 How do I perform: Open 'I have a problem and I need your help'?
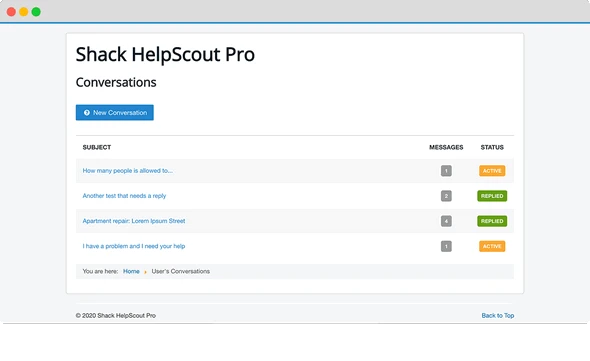(134, 246)
